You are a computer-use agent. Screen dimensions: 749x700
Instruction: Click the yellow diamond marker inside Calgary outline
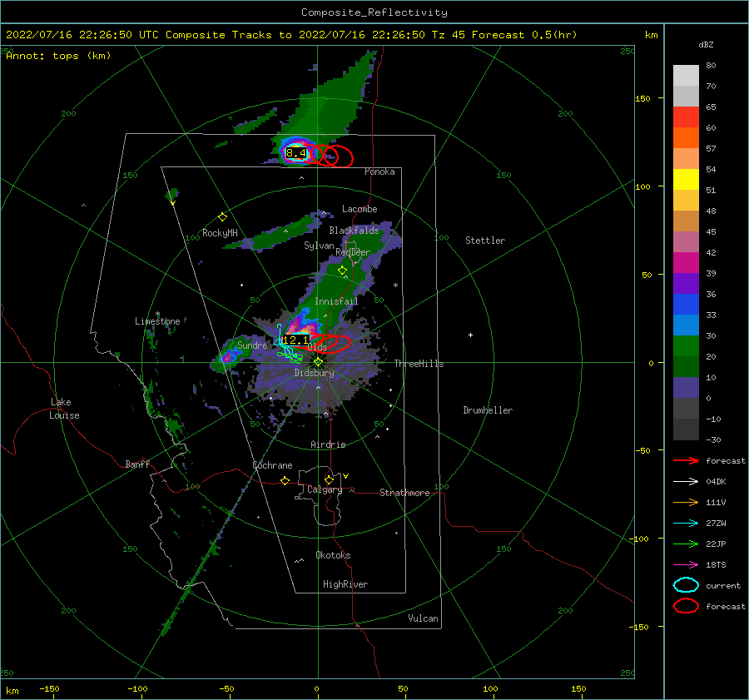(x=329, y=479)
